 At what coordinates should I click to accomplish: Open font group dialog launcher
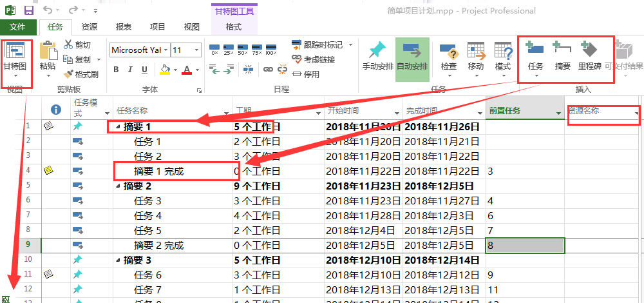tap(199, 90)
